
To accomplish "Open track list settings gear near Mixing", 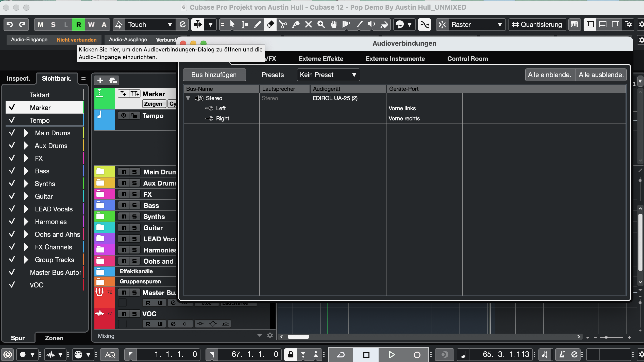I will [270, 335].
